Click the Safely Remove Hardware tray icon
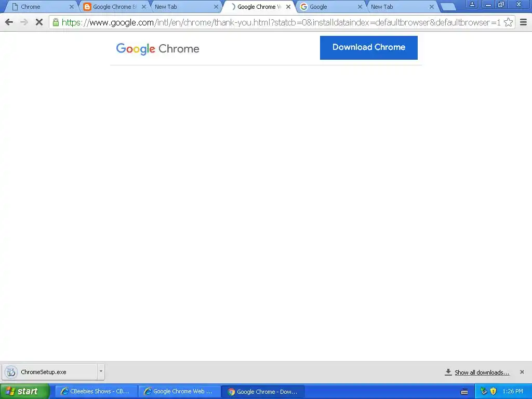Screen dimensions: 532x399 [484, 392]
